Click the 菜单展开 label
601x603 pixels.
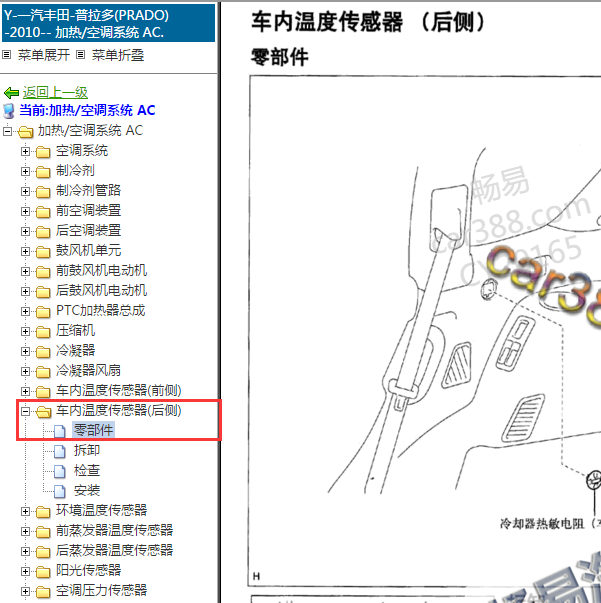tap(44, 55)
